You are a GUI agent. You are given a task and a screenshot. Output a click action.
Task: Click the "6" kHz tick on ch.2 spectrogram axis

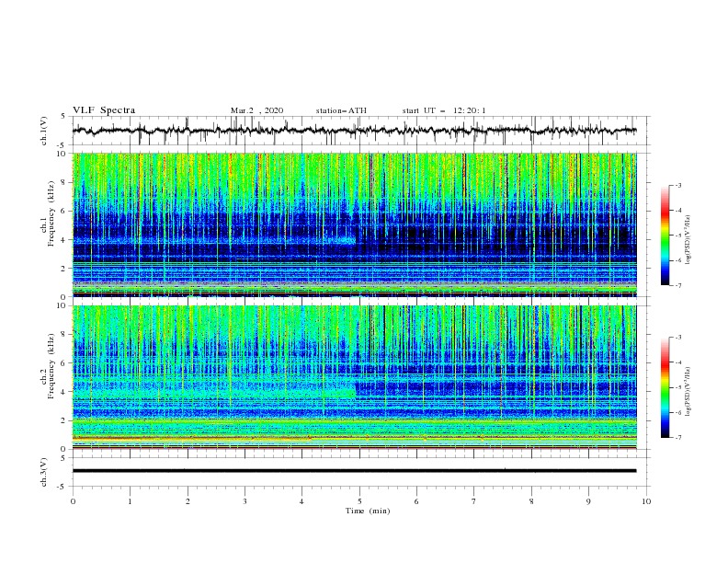click(x=64, y=363)
